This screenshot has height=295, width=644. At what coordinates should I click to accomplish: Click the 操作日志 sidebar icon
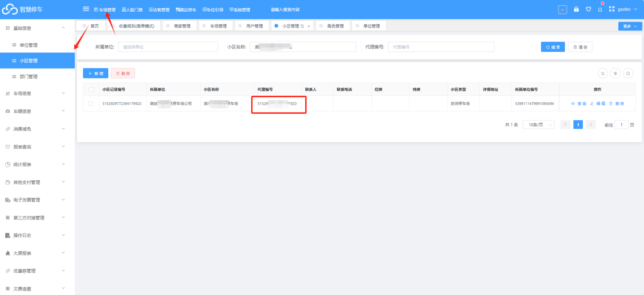click(x=8, y=235)
